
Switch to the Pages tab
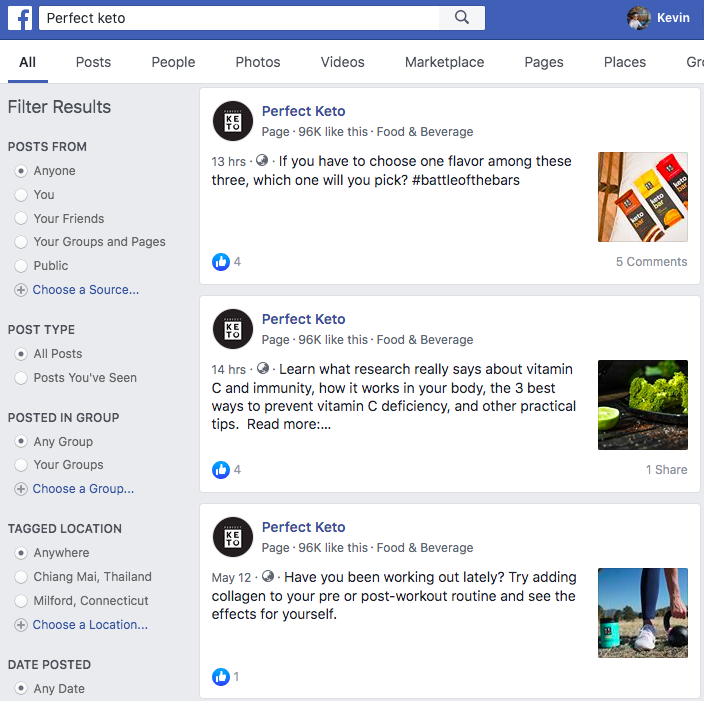pyautogui.click(x=544, y=62)
